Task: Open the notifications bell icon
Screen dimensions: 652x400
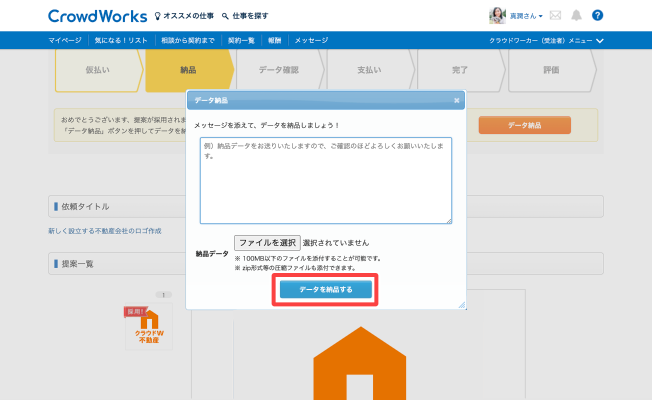Action: point(576,16)
